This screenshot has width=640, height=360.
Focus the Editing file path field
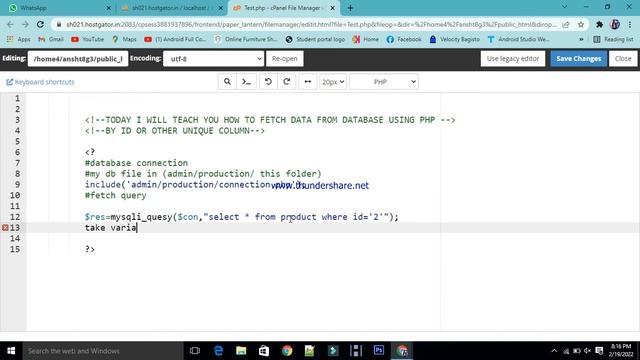point(78,59)
